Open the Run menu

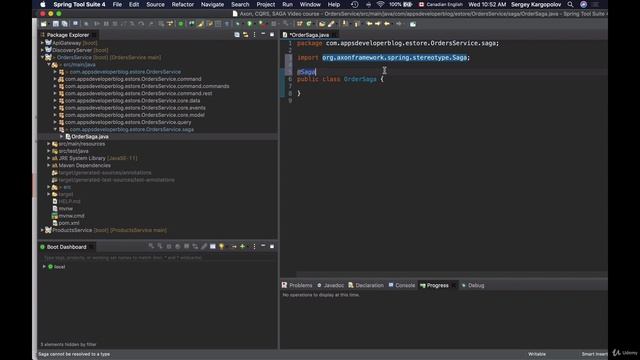287,4
